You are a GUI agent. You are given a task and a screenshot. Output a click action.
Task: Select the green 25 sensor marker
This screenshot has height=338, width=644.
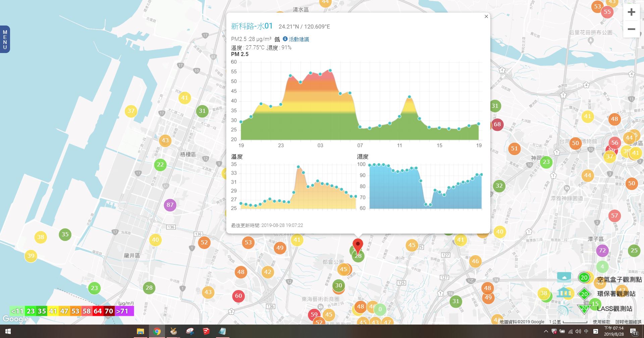[x=634, y=250]
